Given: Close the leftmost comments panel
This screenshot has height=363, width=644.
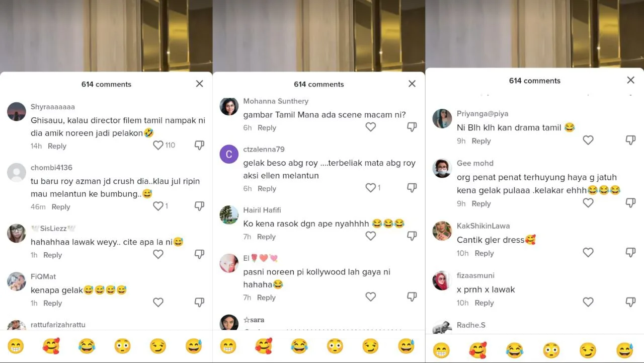Looking at the screenshot, I should click(x=199, y=84).
